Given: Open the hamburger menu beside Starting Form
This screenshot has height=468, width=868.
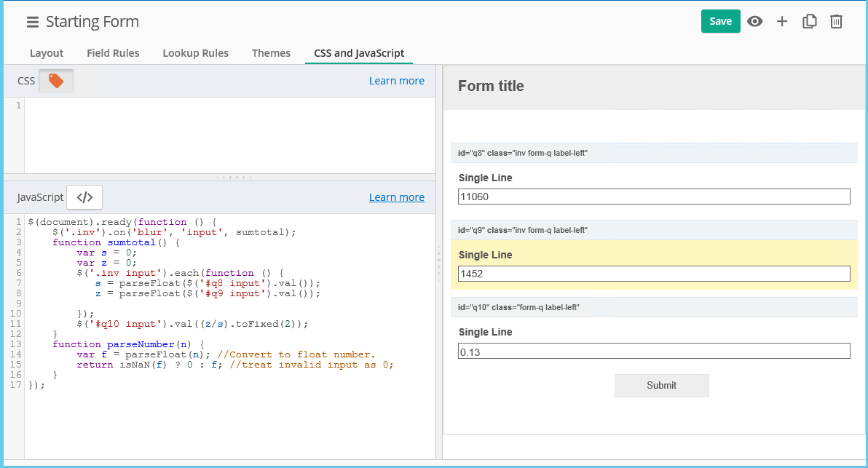Looking at the screenshot, I should click(x=32, y=22).
